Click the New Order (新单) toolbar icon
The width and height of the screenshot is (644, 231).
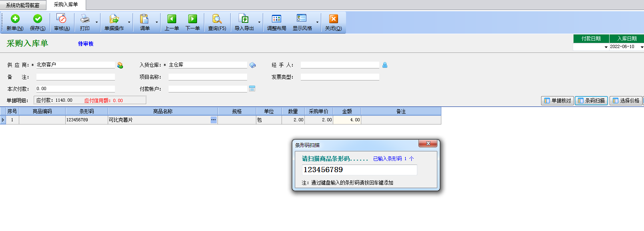(x=15, y=19)
